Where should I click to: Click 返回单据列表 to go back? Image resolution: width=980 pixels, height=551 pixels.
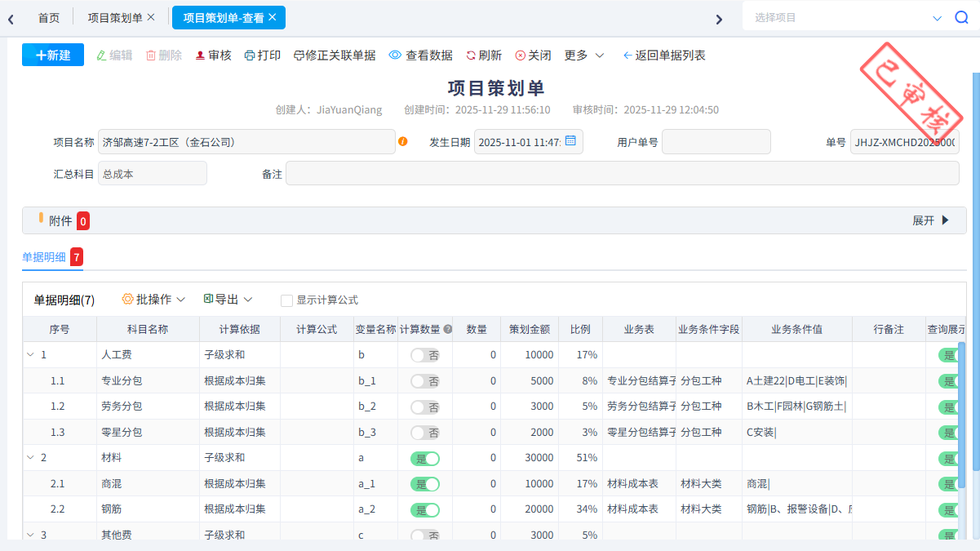click(663, 55)
